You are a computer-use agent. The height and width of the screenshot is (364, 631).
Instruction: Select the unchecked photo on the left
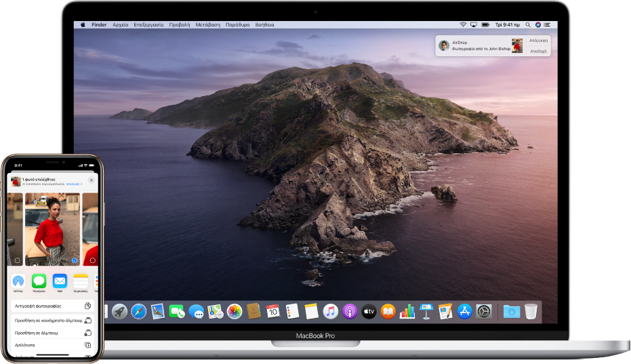pyautogui.click(x=17, y=260)
